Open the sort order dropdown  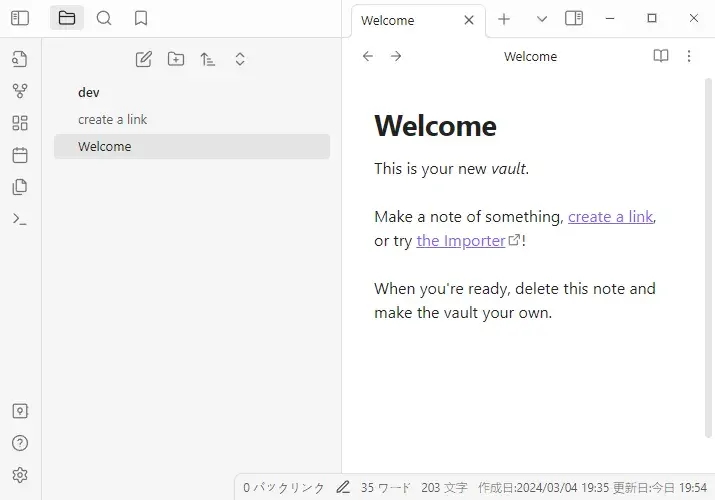pyautogui.click(x=208, y=59)
